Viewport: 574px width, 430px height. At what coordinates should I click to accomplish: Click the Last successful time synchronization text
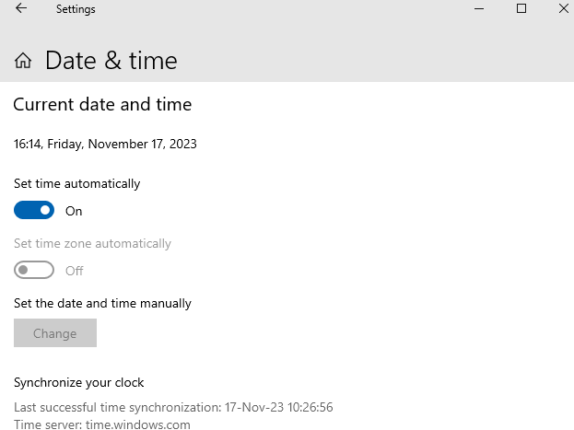(x=174, y=407)
